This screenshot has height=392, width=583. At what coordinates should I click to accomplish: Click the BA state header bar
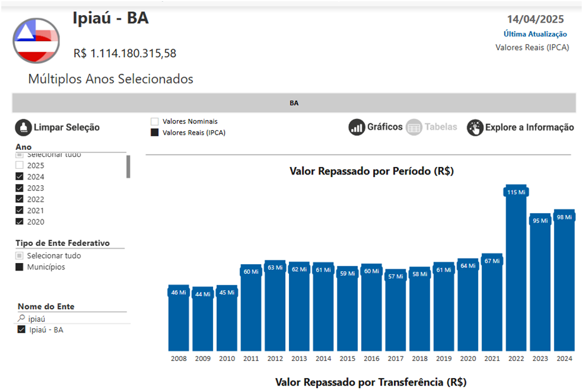(x=294, y=103)
